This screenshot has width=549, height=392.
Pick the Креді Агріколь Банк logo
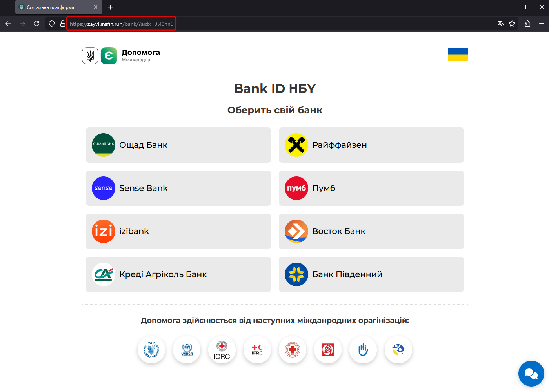[x=104, y=274]
